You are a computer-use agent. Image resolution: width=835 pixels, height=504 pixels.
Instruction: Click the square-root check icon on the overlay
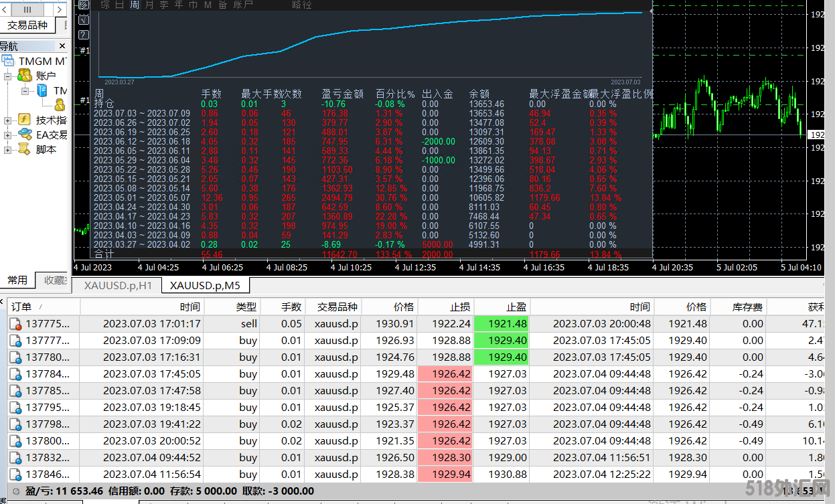[x=84, y=20]
